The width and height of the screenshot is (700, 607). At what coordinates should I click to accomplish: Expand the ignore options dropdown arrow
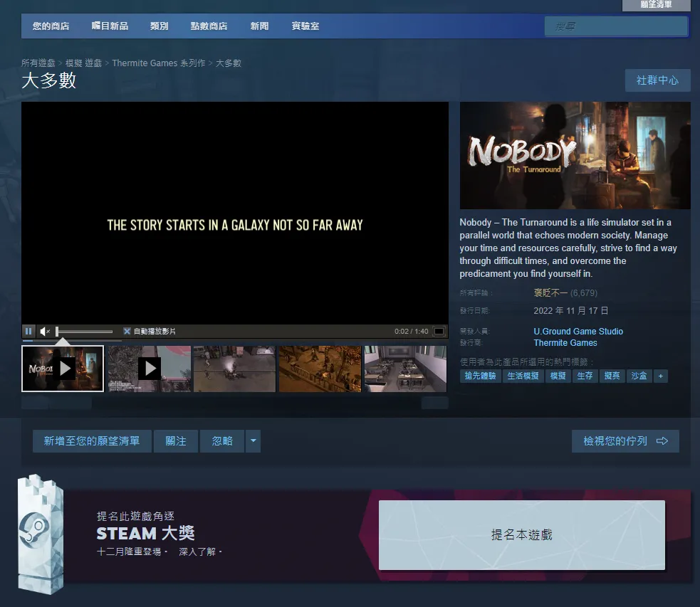click(x=253, y=441)
